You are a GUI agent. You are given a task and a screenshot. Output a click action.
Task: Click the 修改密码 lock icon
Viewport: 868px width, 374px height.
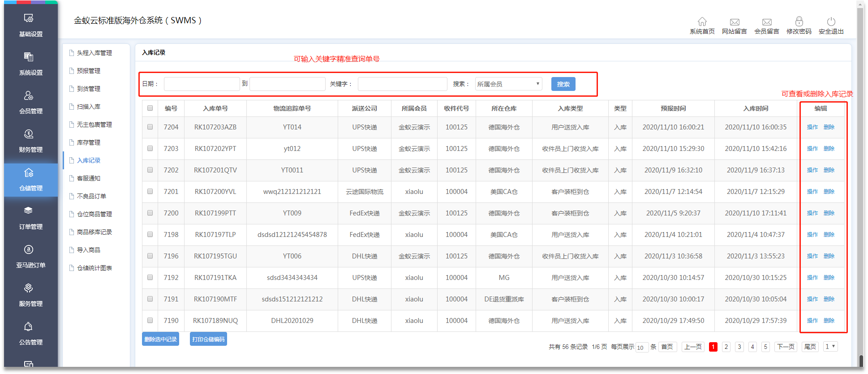pos(799,22)
